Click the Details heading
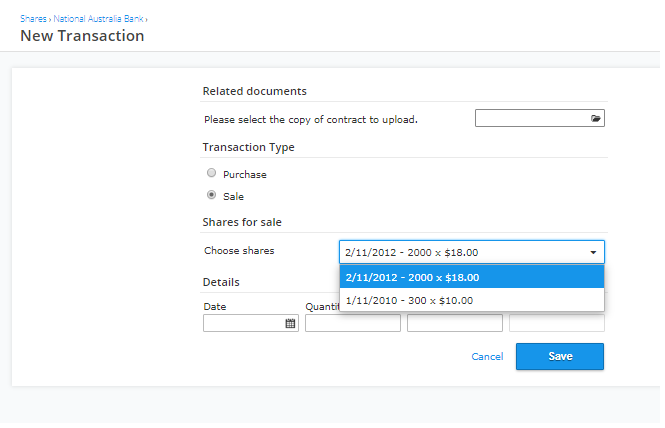This screenshot has width=665, height=428. point(221,282)
